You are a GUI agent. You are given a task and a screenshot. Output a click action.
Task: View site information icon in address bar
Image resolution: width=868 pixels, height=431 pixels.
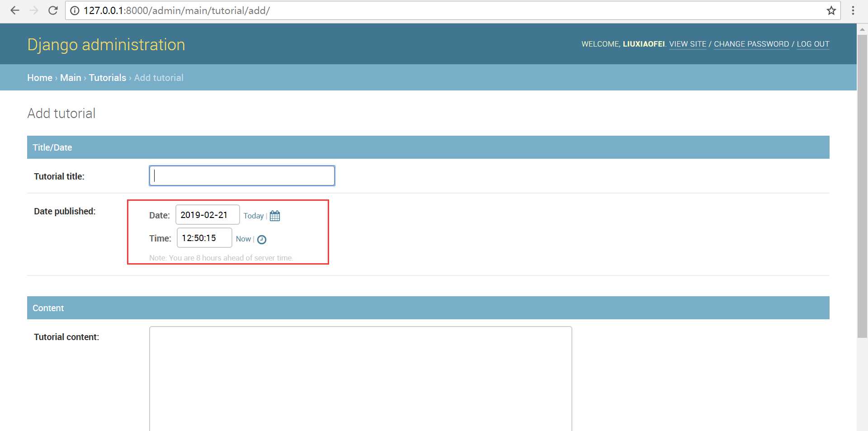(75, 10)
